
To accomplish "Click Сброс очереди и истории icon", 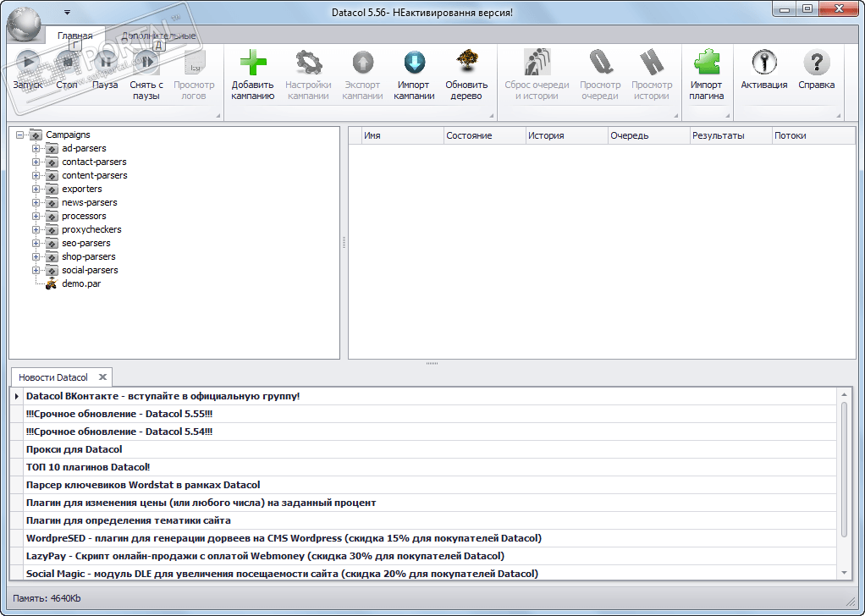I will tap(537, 63).
